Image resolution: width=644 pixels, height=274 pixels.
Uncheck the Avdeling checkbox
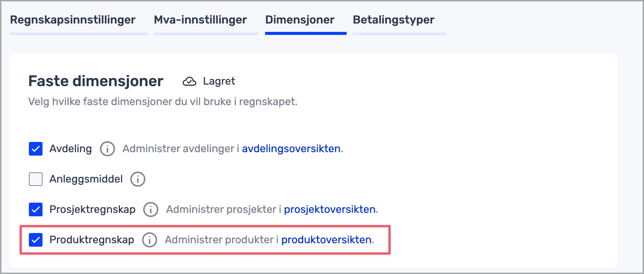pos(36,149)
